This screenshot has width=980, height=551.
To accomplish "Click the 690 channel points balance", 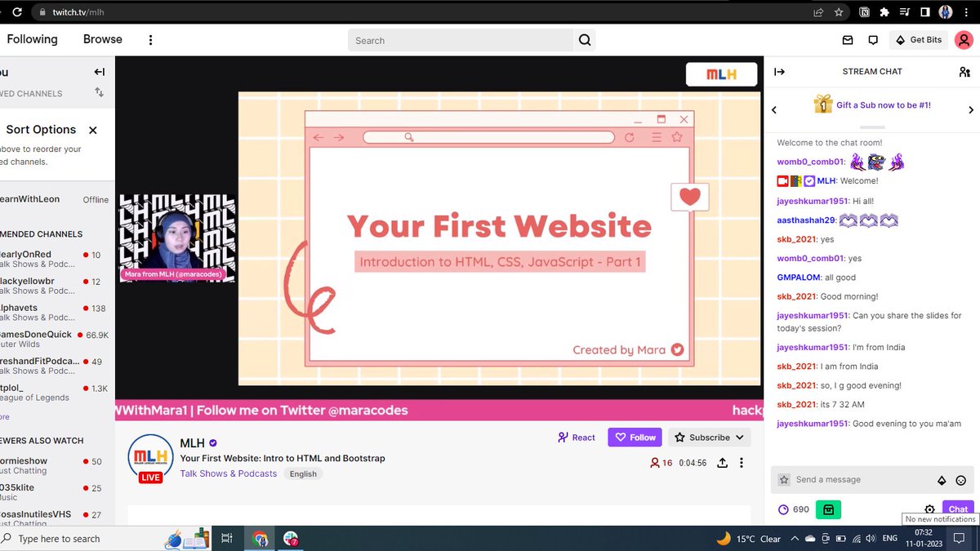I will click(x=794, y=509).
